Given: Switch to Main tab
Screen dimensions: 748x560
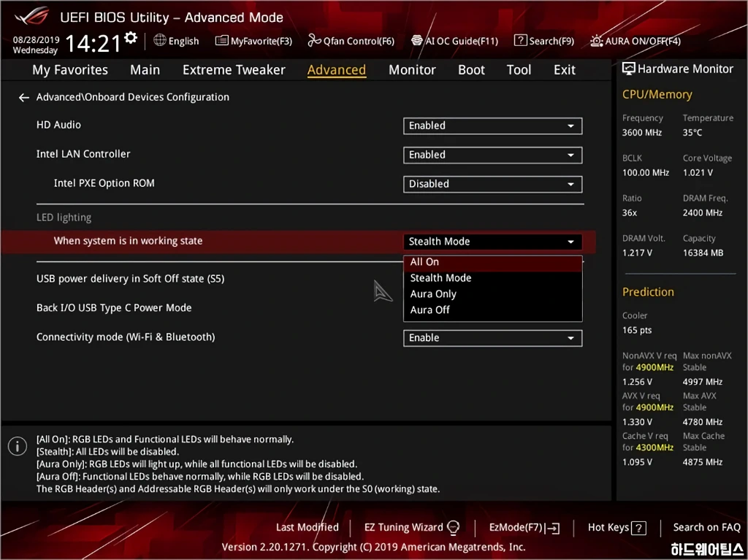Looking at the screenshot, I should [x=145, y=70].
